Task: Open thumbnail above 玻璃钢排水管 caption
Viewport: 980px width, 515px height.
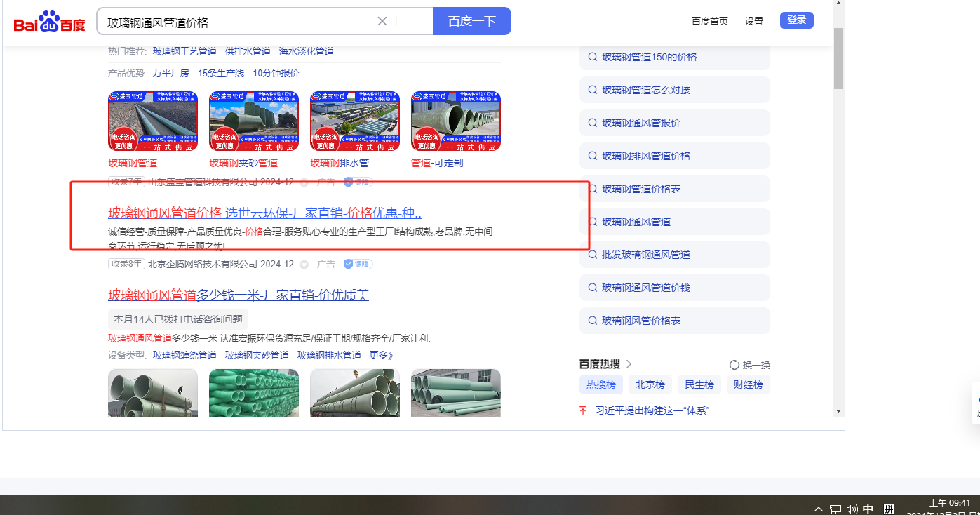Action: pos(355,121)
